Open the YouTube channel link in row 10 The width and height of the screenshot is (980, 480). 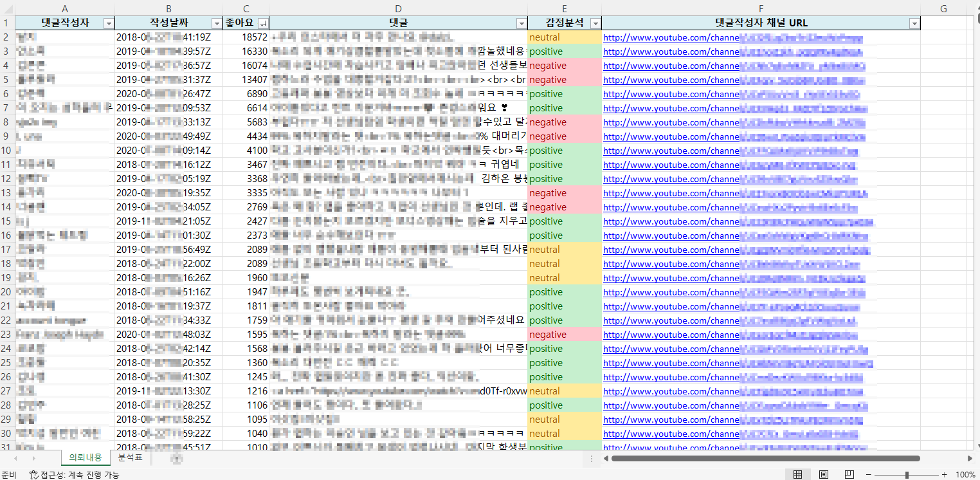pyautogui.click(x=671, y=151)
